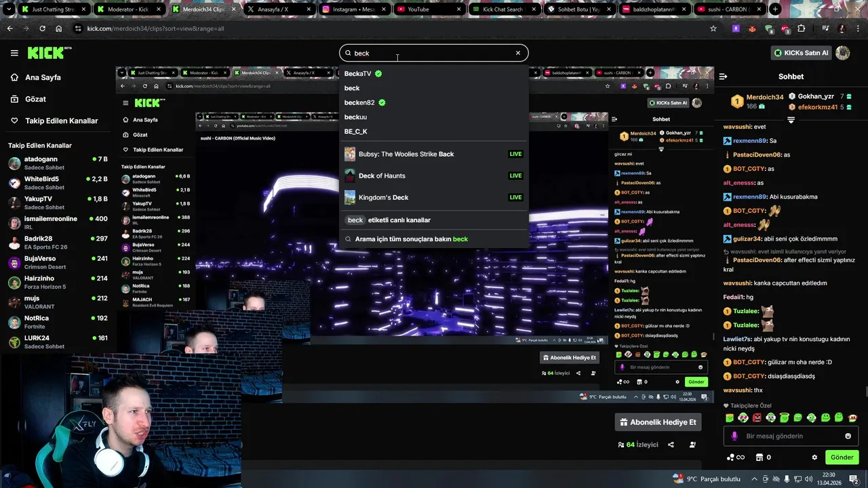Click the user icon right of share
Image resolution: width=868 pixels, height=488 pixels.
692,445
